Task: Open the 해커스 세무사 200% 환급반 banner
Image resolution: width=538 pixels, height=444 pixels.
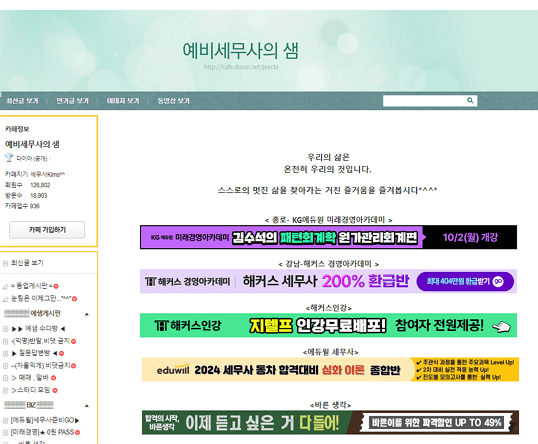Action: click(328, 281)
